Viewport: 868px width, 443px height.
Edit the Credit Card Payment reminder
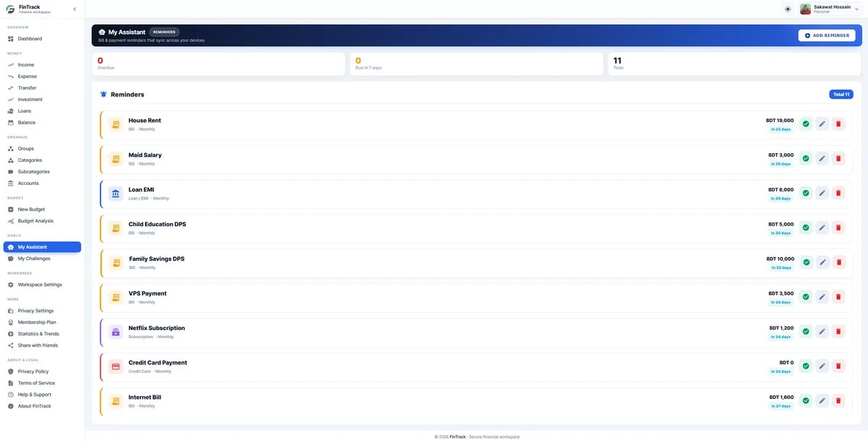click(x=822, y=366)
